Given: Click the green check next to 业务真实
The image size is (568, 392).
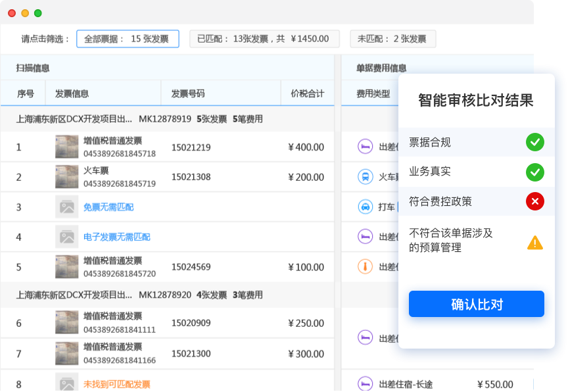Looking at the screenshot, I should click(536, 172).
